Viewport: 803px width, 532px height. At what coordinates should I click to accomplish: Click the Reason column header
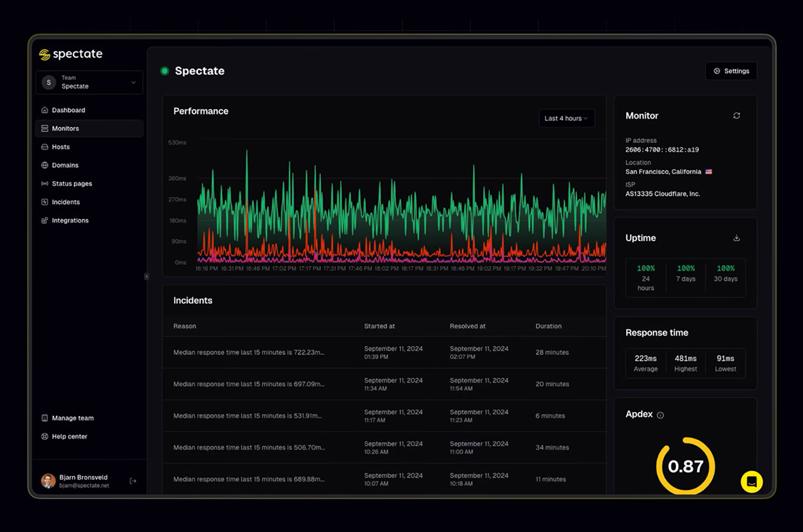[x=185, y=326]
